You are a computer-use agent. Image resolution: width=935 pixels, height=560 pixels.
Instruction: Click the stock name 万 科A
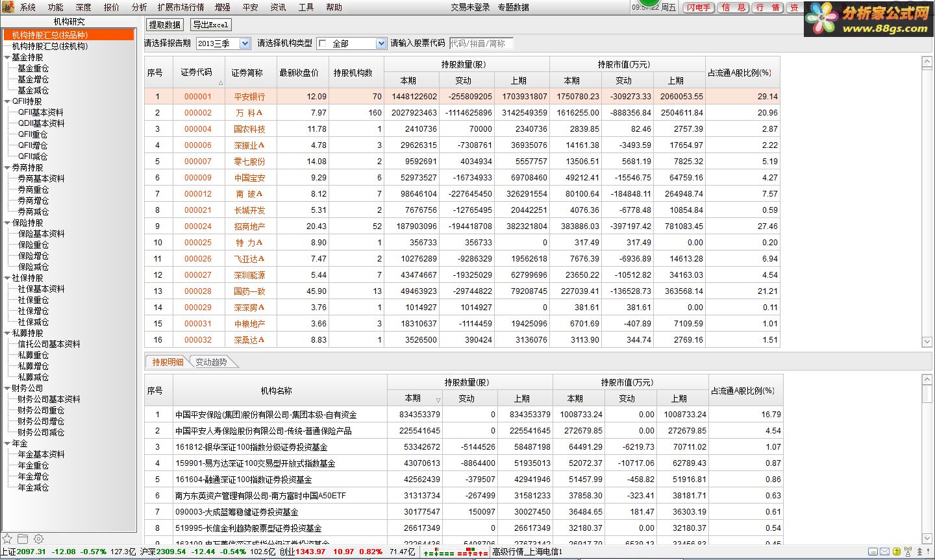[249, 113]
